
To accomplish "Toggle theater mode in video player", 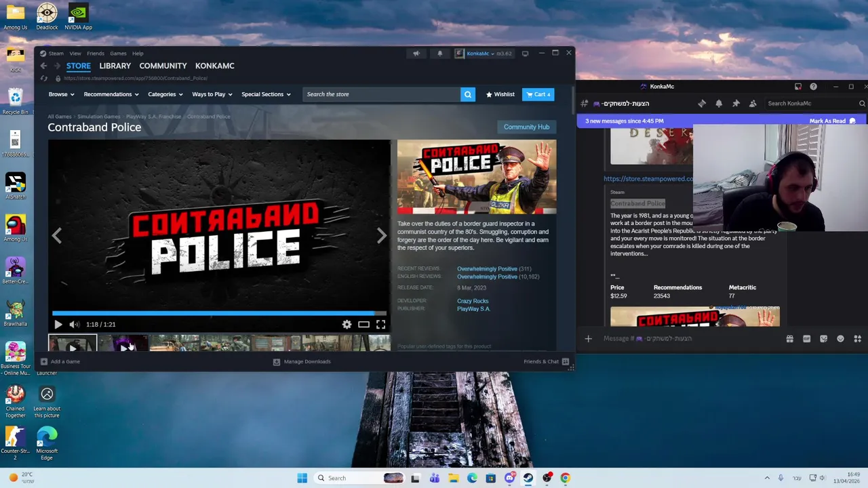I will point(363,325).
